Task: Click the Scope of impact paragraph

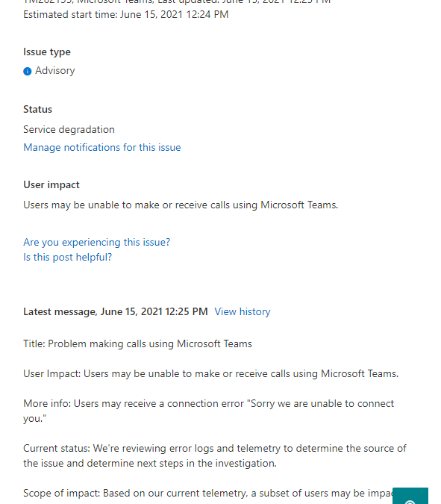Action: (x=207, y=493)
